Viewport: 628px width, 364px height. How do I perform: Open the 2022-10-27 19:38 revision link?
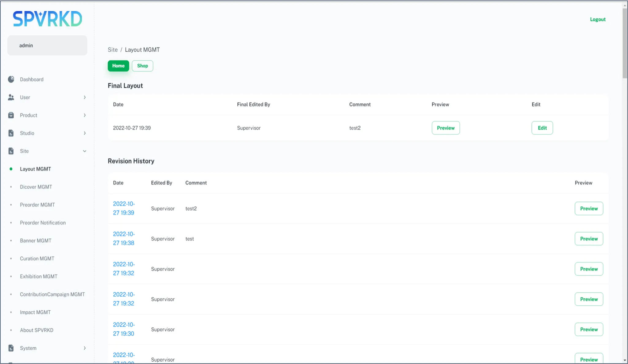[x=124, y=239]
